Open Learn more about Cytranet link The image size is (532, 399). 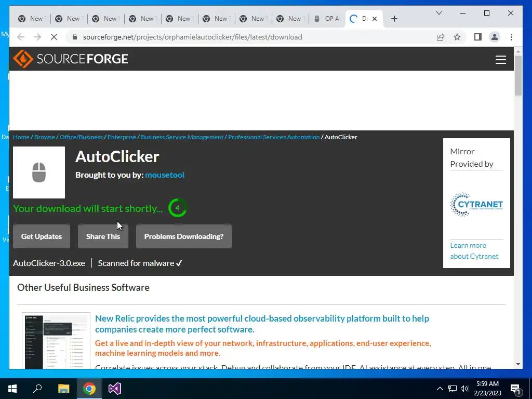[x=474, y=251]
